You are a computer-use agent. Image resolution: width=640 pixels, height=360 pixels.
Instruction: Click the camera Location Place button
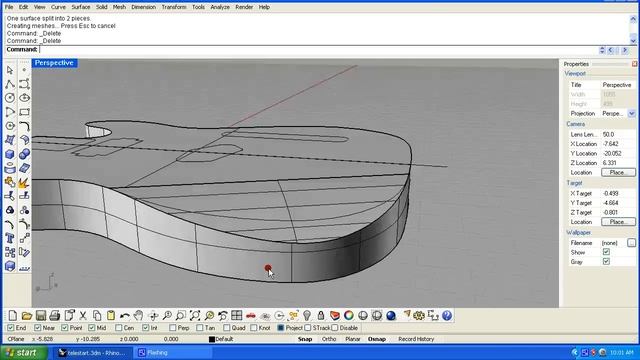click(x=618, y=172)
